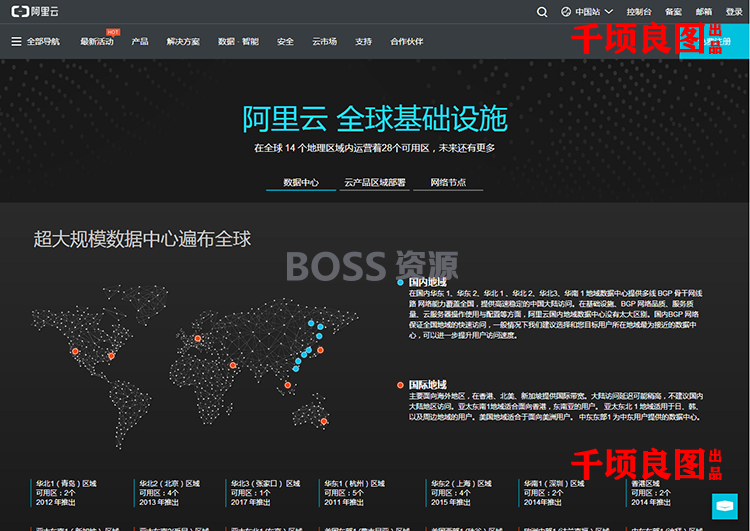The width and height of the screenshot is (750, 531).
Task: Click the orange map dot in Australia
Action: (324, 421)
